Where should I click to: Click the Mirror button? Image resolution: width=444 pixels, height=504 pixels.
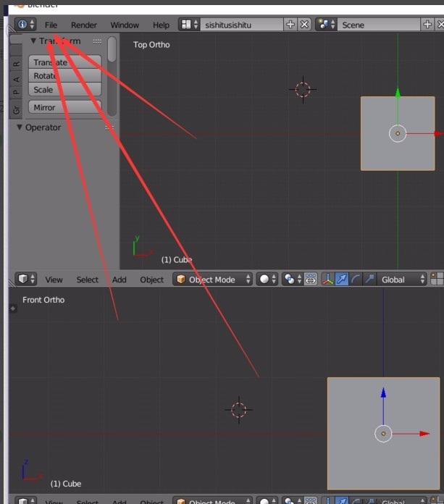(x=65, y=107)
